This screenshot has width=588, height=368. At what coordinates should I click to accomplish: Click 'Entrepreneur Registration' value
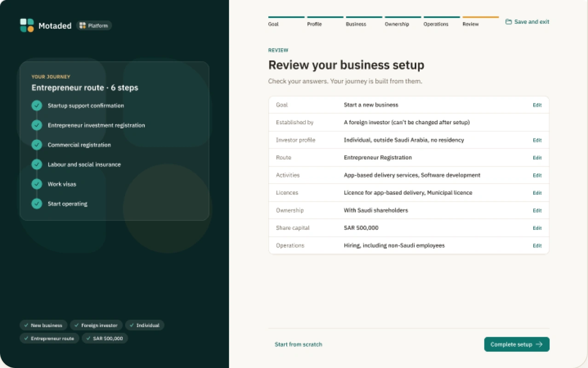[x=378, y=157]
